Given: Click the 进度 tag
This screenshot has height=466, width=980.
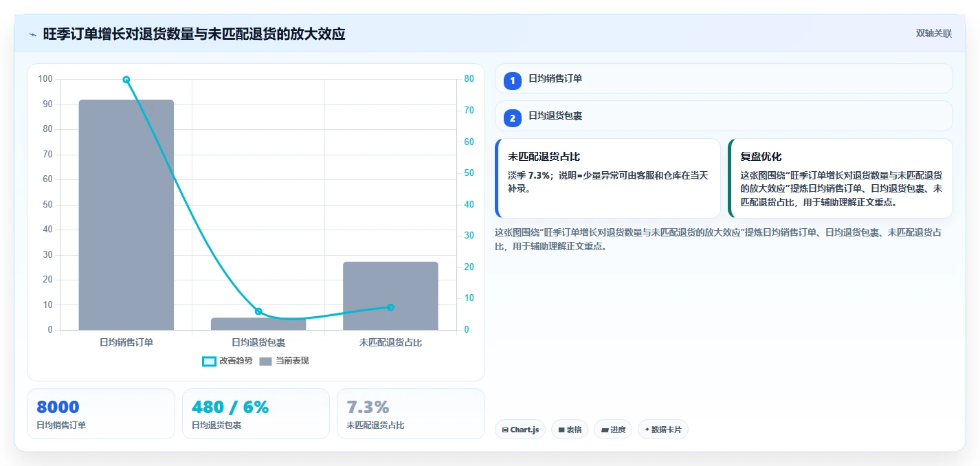Looking at the screenshot, I should (x=613, y=430).
